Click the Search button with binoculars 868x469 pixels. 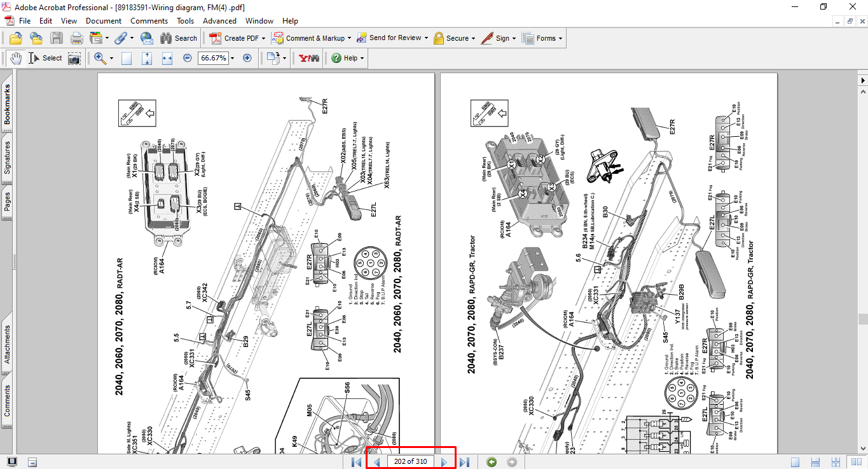point(179,38)
